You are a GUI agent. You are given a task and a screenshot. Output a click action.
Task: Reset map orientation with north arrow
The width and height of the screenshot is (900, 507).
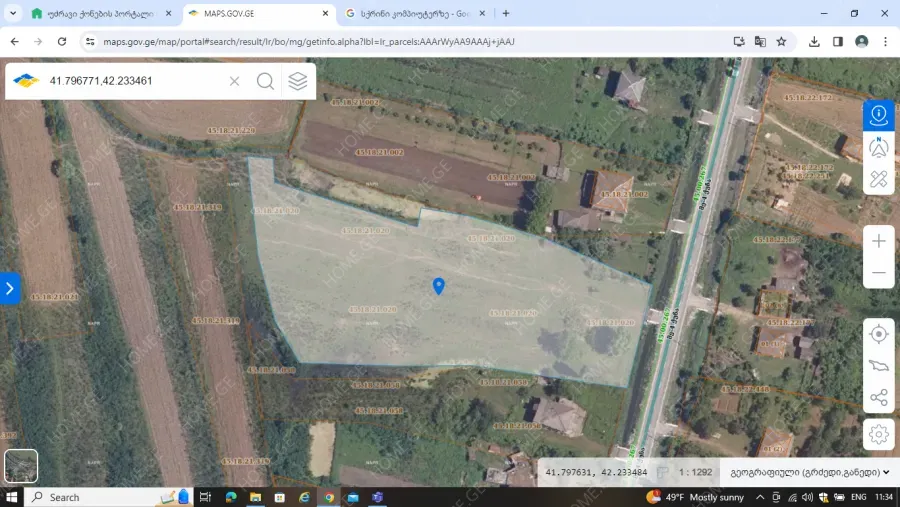pyautogui.click(x=878, y=147)
